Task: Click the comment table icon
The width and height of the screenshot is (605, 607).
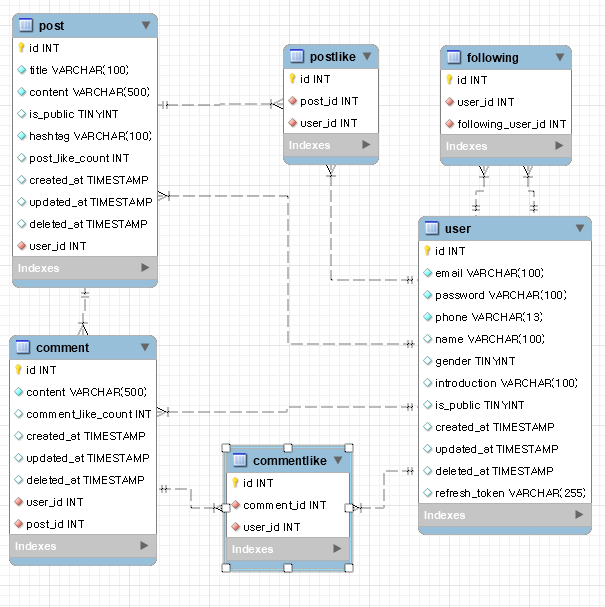Action: pyautogui.click(x=23, y=347)
